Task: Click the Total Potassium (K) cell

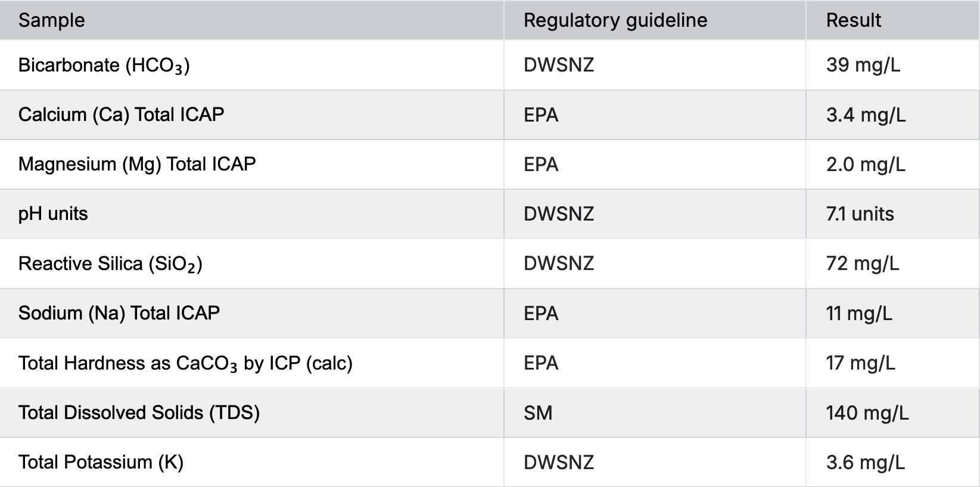Action: (x=101, y=462)
